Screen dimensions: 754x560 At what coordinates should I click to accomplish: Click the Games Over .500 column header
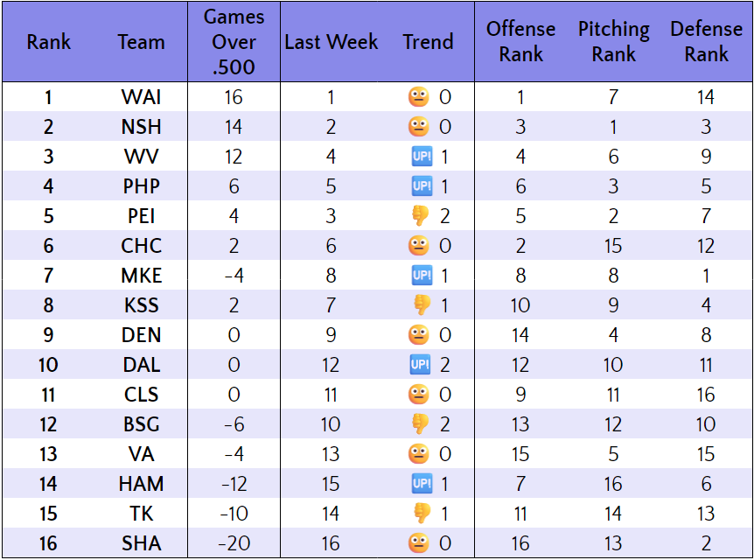click(234, 42)
